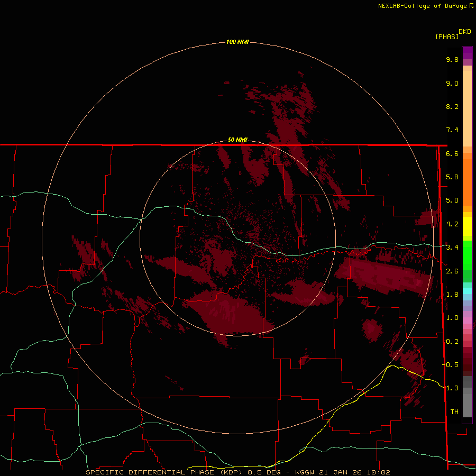
Task: Click the TH threshold label on the scale
Action: (454, 411)
